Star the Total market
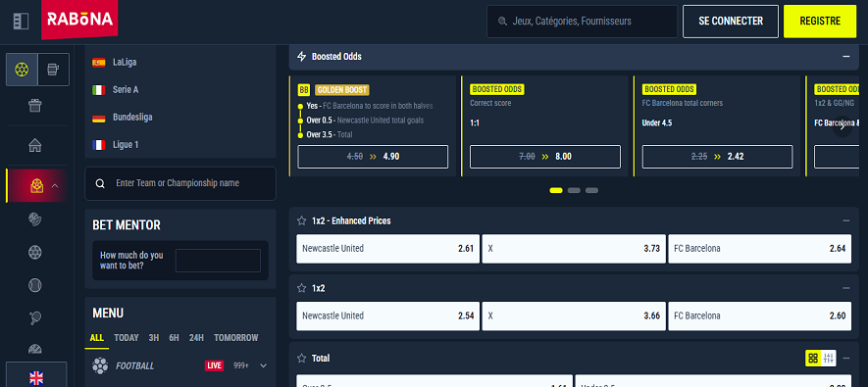The width and height of the screenshot is (868, 387). pos(302,359)
